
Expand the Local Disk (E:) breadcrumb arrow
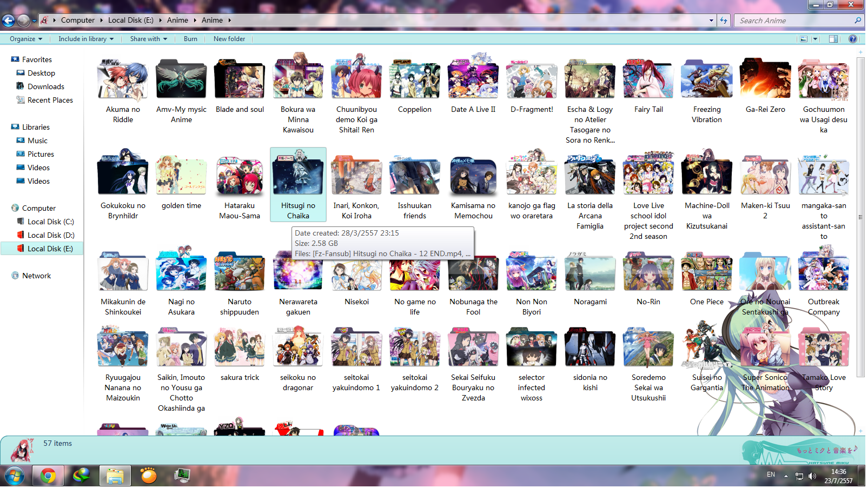(x=160, y=21)
